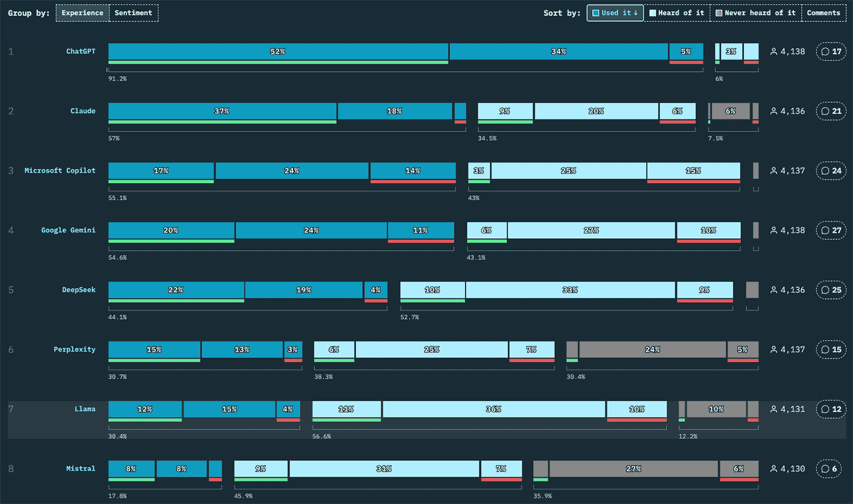The height and width of the screenshot is (504, 853).
Task: Click respondents icon next to 4,136 for Claude
Action: (774, 111)
